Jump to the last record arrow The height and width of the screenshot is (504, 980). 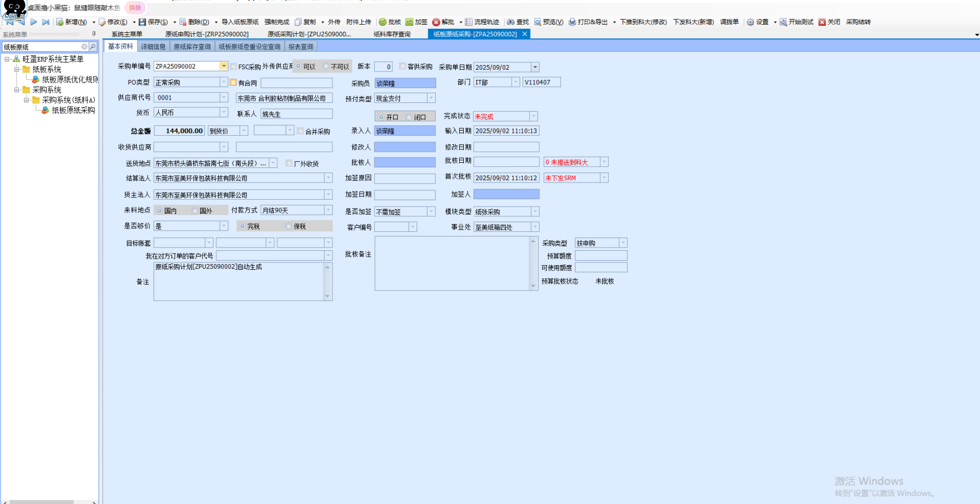coord(45,22)
